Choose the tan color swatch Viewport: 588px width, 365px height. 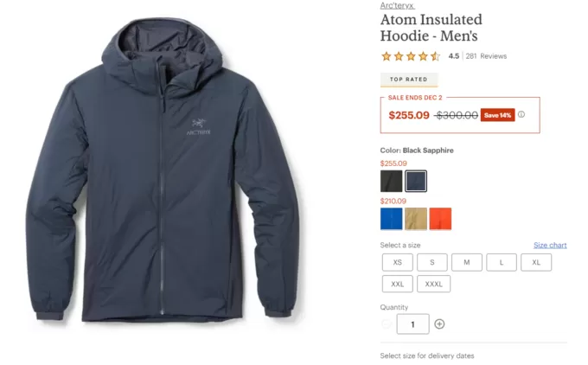point(416,219)
